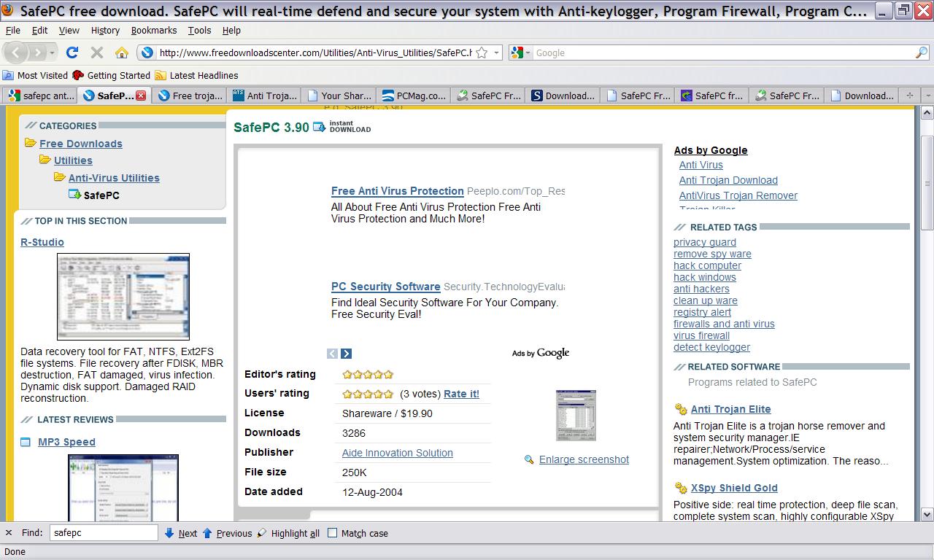Viewport: 934px width, 560px height.
Task: Close the active SafeP... tab
Action: point(141,96)
